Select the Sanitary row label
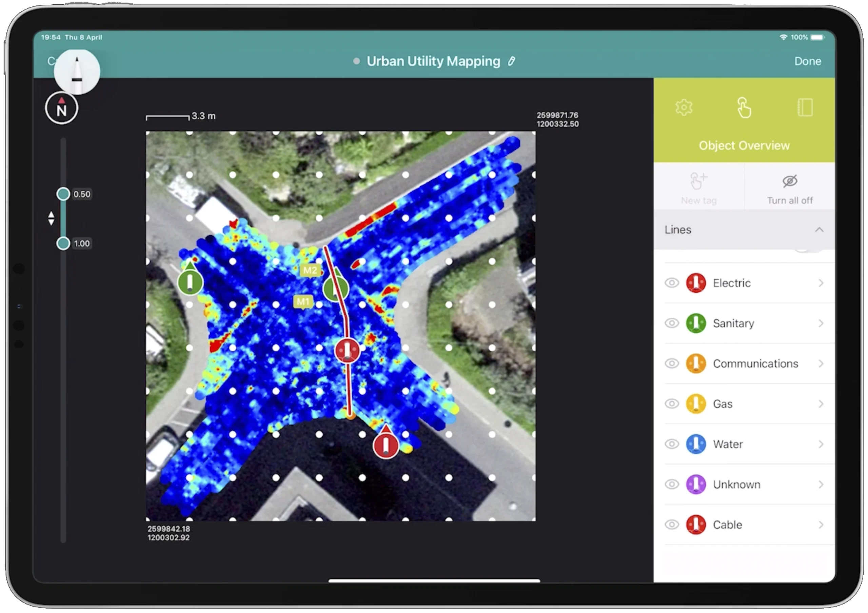Image resolution: width=868 pixels, height=613 pixels. (733, 323)
